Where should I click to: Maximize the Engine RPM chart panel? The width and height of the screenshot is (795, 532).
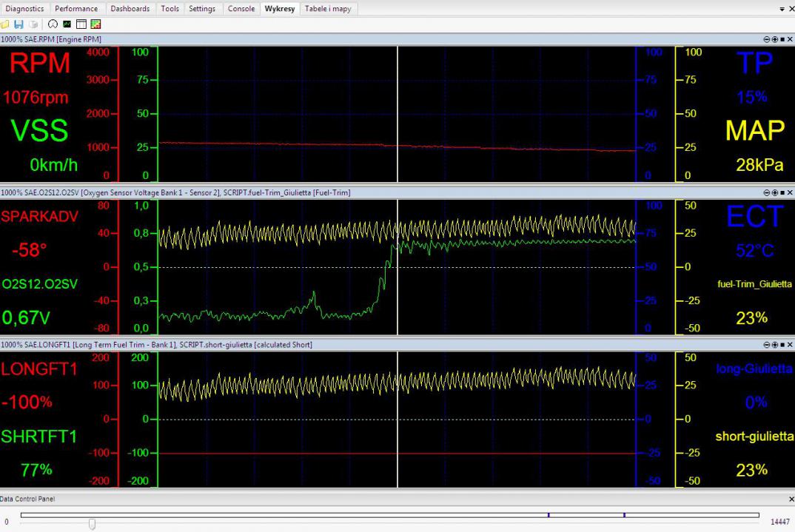(x=782, y=38)
